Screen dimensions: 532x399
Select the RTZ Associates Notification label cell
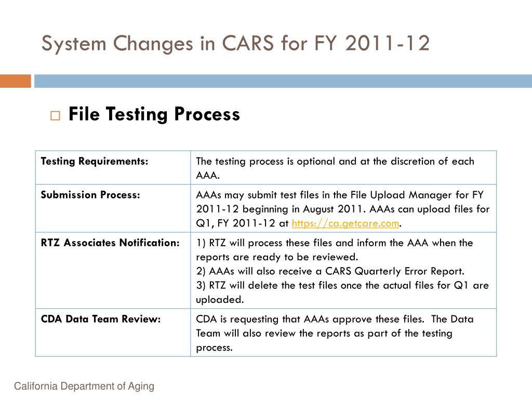[113, 270]
